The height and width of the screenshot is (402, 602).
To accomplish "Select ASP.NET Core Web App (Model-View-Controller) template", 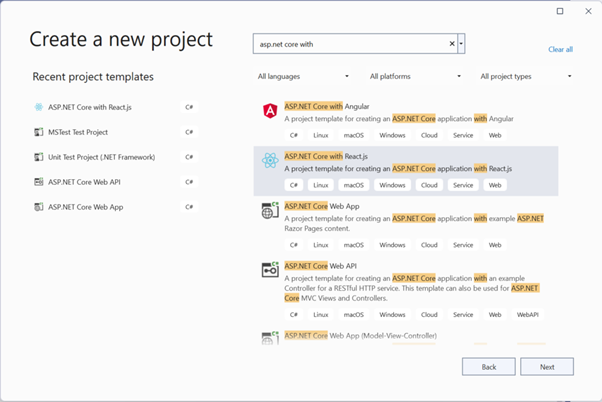I will (406, 337).
